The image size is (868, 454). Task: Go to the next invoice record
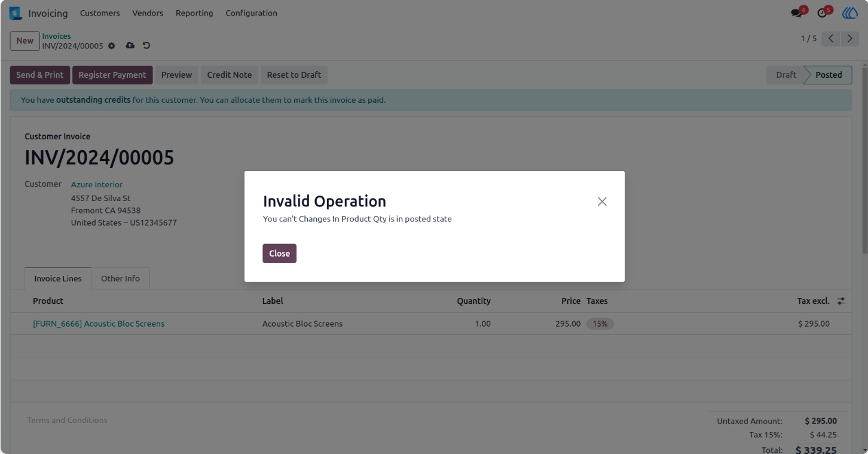[849, 39]
